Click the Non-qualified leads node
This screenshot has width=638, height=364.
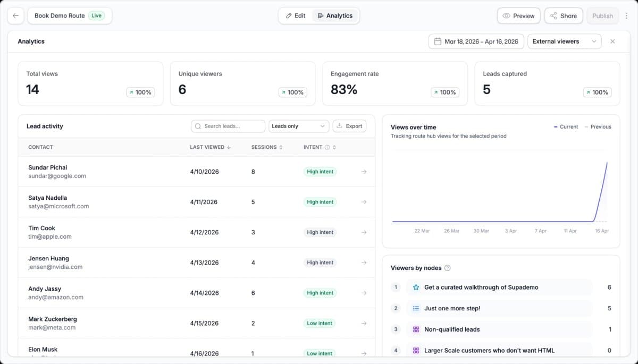tap(499, 329)
